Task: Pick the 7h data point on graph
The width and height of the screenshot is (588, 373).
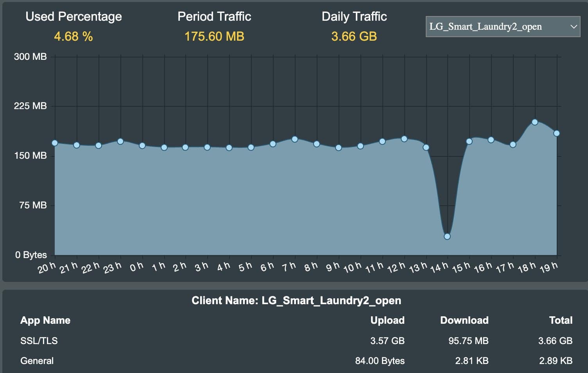Action: (x=295, y=139)
